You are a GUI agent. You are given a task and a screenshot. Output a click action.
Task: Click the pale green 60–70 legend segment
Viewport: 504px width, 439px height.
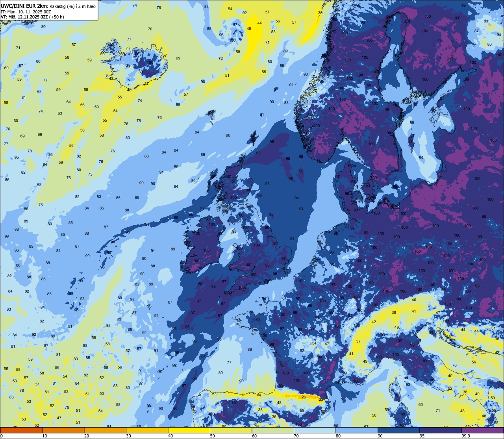(273, 430)
